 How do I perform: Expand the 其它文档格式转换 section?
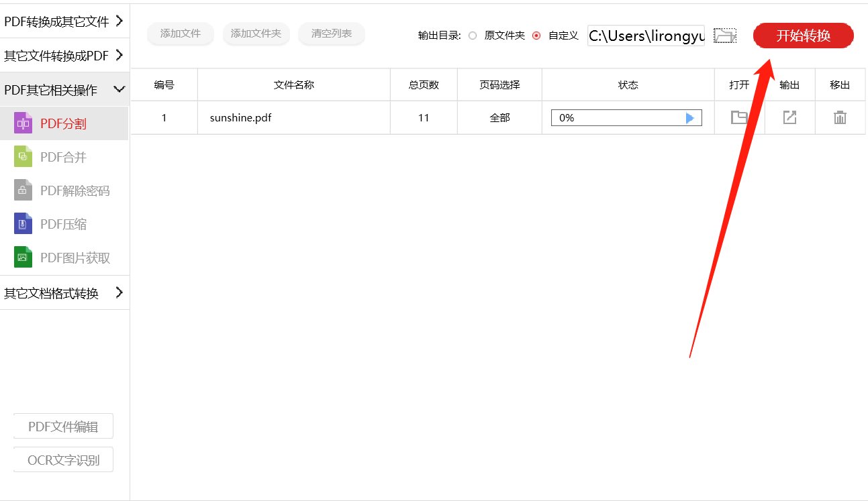[64, 293]
